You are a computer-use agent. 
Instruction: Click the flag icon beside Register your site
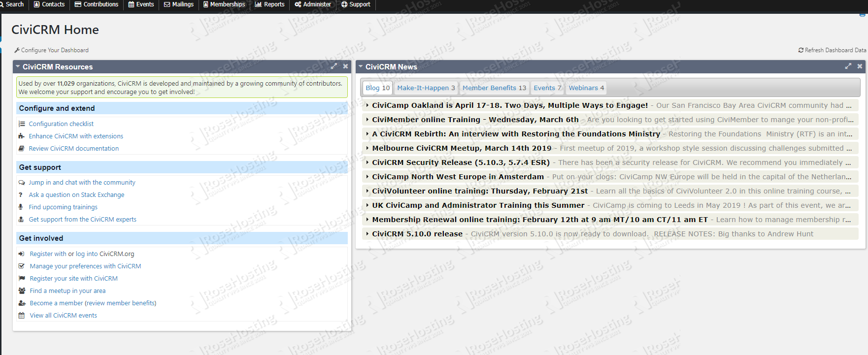22,279
